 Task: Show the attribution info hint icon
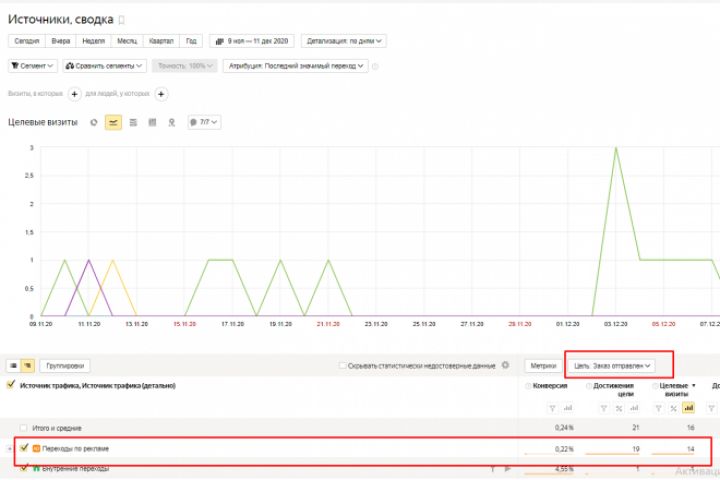tap(375, 67)
